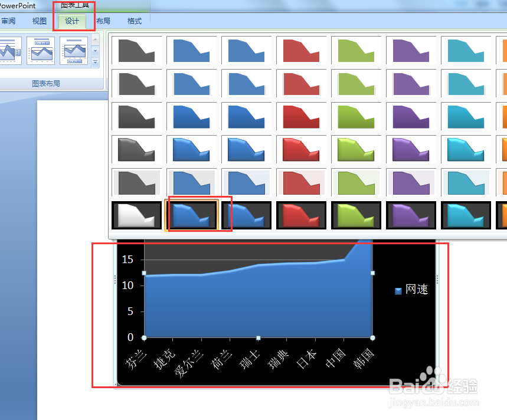Apply purple chart style with light shaded background

[x=411, y=182]
